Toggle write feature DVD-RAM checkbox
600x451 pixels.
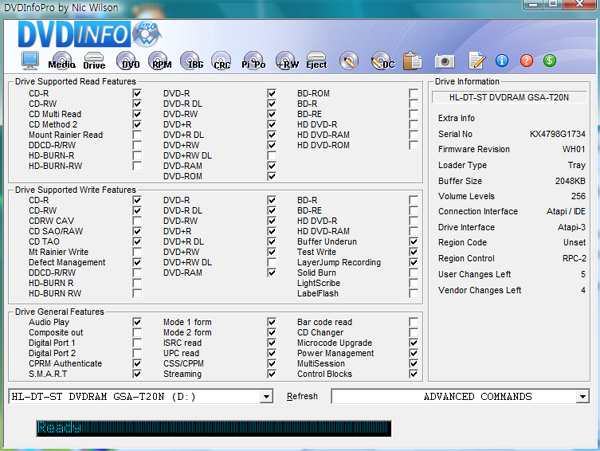[x=271, y=273]
